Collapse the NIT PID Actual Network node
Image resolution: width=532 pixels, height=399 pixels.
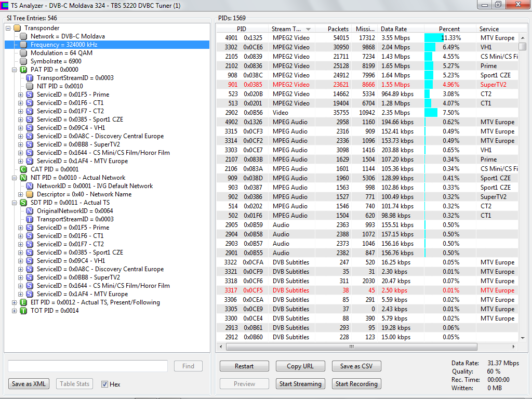[x=14, y=178]
